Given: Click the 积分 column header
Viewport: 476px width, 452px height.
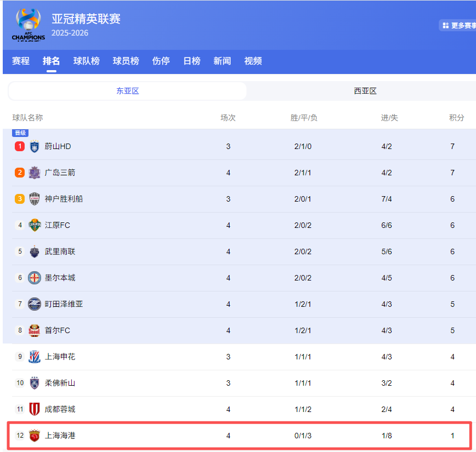Looking at the screenshot, I should pos(457,118).
